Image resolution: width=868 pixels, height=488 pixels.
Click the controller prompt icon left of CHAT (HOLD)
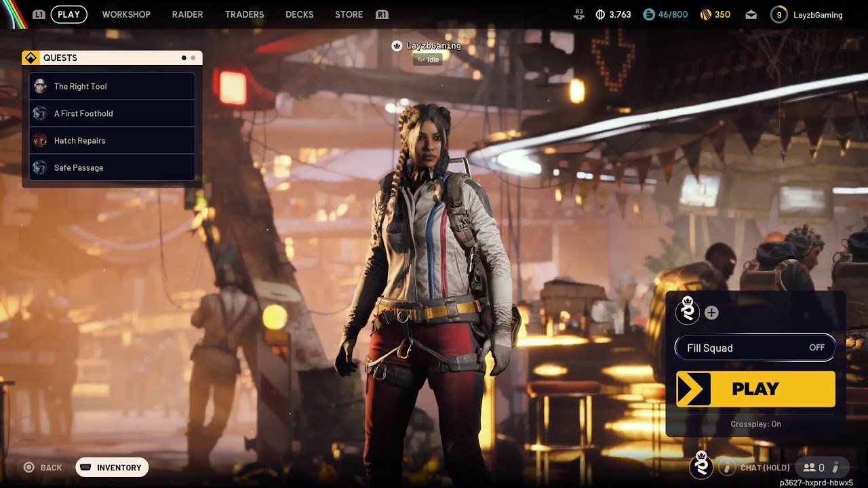click(726, 468)
